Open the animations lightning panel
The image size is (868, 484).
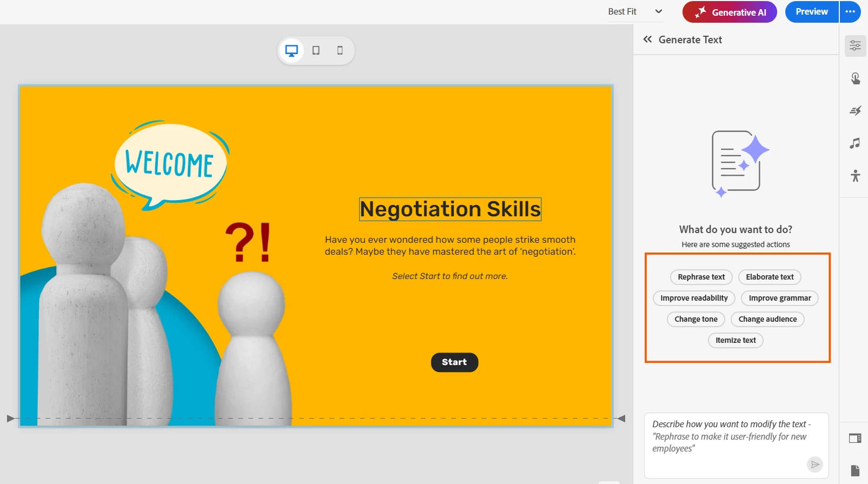coord(855,111)
